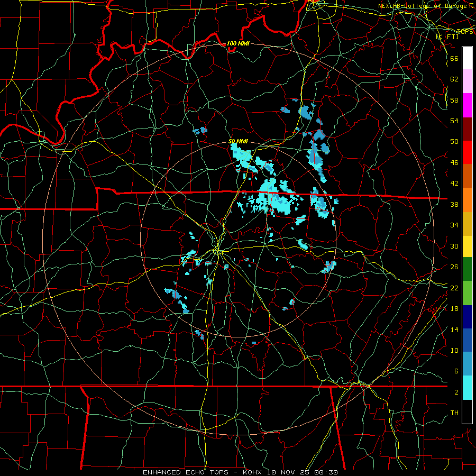Click the '38' scale label
The height and width of the screenshot is (476, 476).
454,204
